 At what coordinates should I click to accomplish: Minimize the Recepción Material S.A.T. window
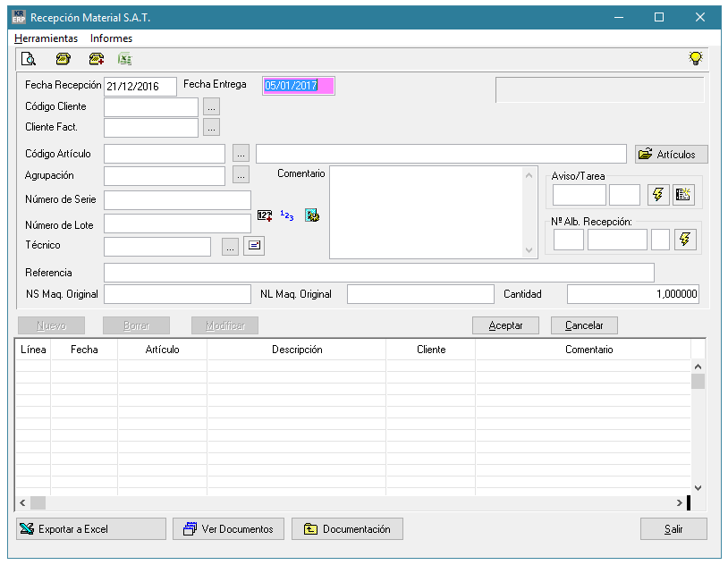619,17
